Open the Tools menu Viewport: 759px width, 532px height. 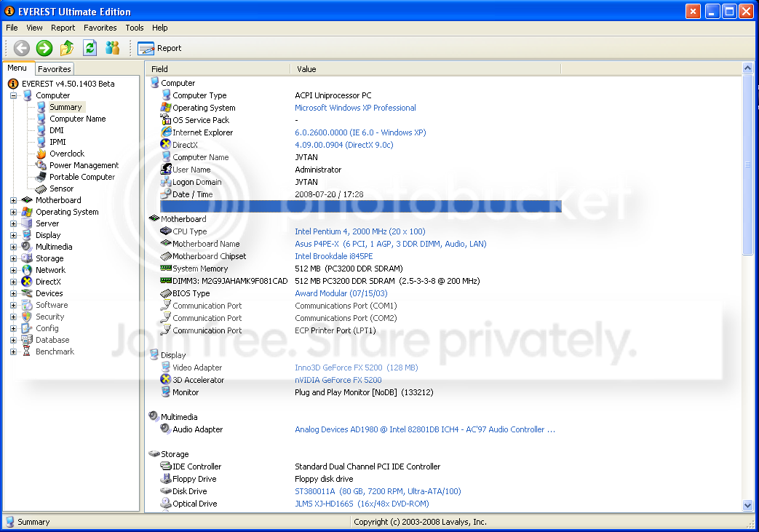(x=135, y=28)
